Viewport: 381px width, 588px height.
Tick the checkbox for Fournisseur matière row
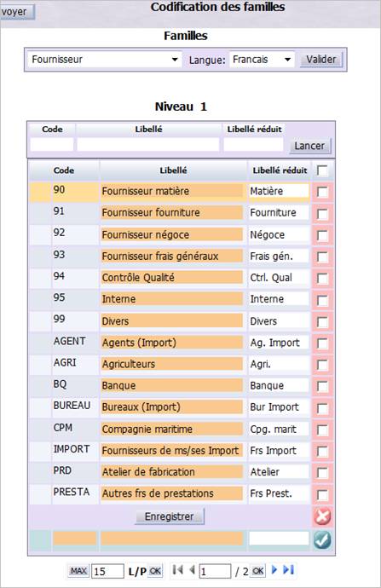tap(322, 192)
